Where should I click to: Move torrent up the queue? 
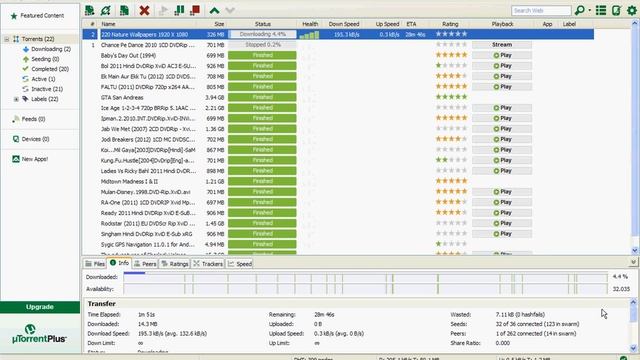(x=214, y=11)
